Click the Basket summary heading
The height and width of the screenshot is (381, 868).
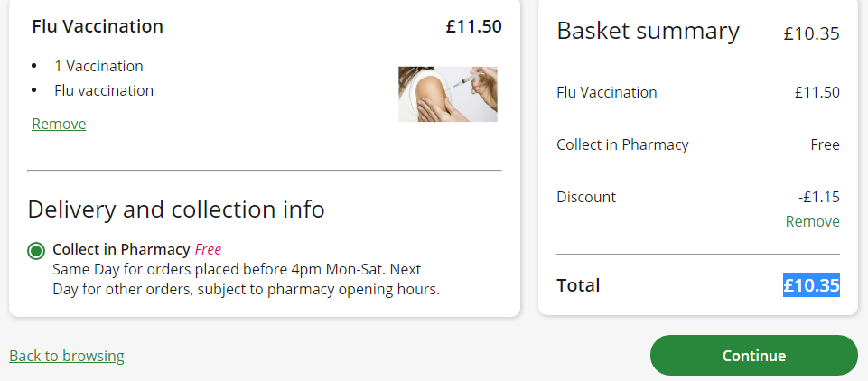648,31
